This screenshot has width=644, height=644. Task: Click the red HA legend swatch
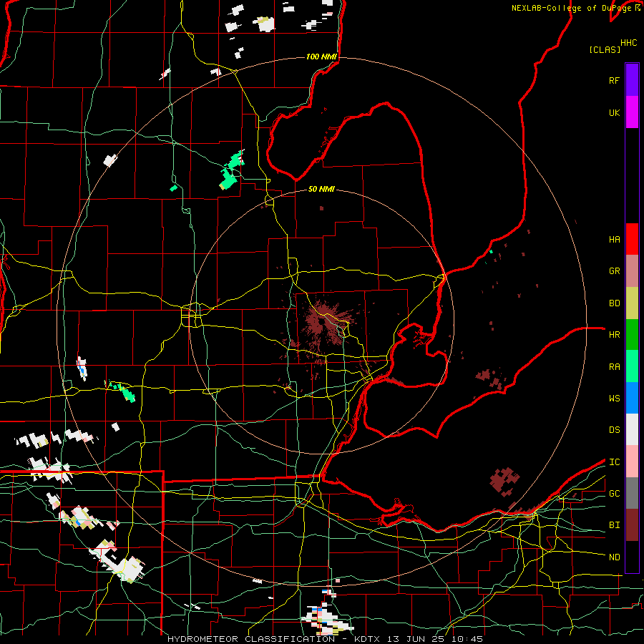coord(632,239)
